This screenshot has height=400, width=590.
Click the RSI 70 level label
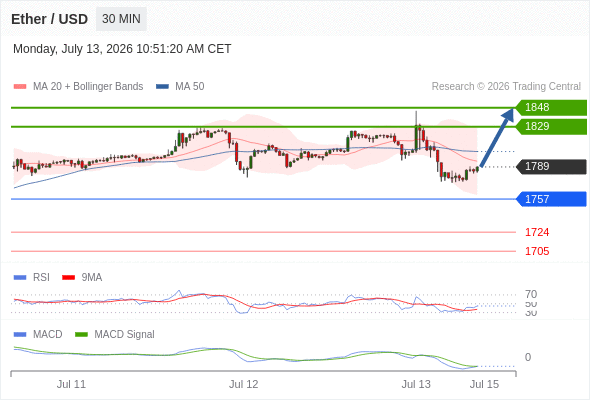click(531, 294)
